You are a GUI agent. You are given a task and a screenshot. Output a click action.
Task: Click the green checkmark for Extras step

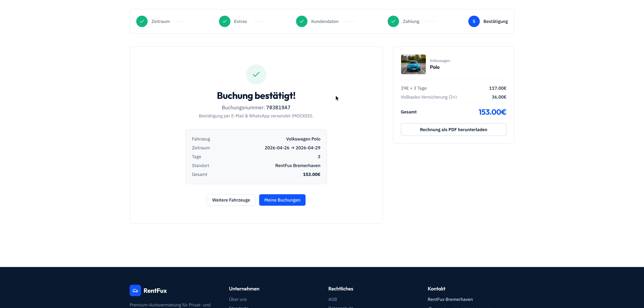pos(225,22)
